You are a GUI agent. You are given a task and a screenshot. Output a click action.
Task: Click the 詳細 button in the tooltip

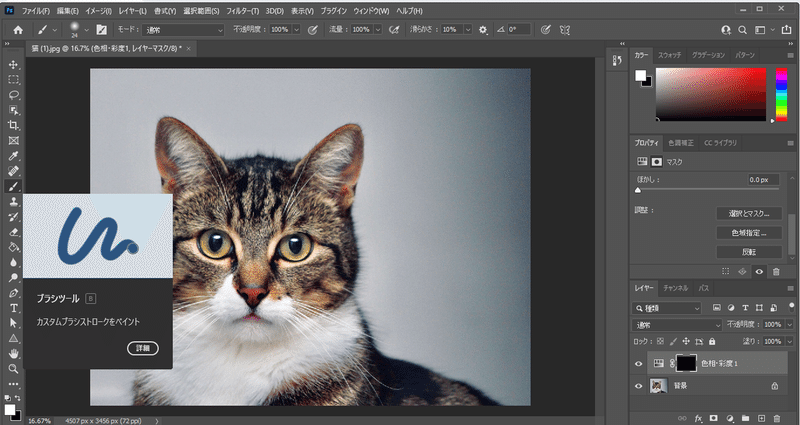pyautogui.click(x=143, y=348)
